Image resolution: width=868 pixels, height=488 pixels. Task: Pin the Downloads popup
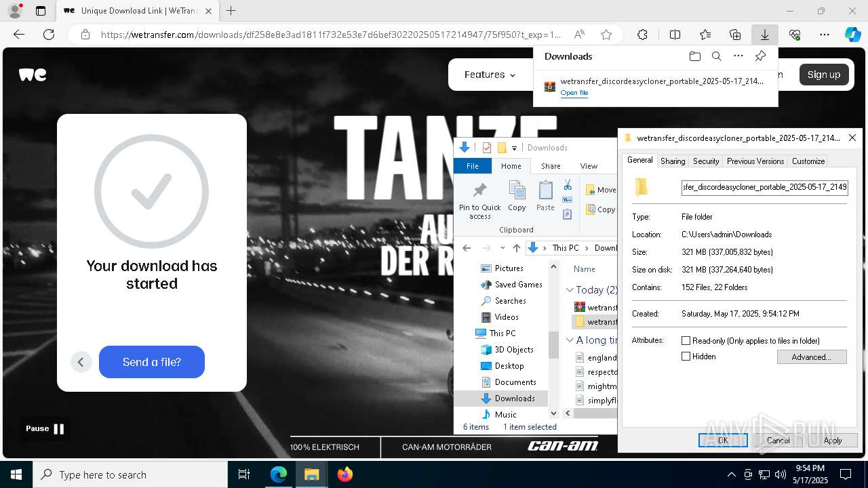pos(760,56)
